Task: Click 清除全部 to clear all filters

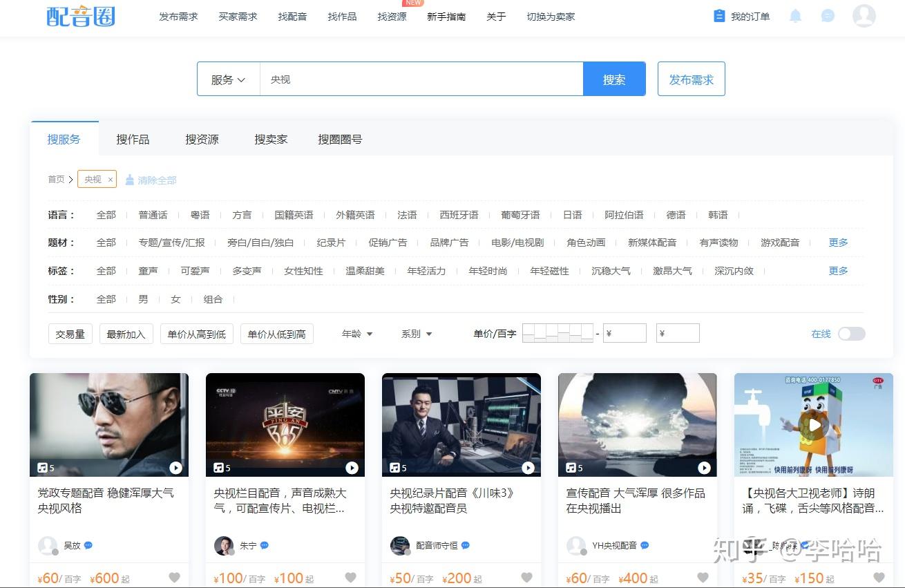Action: click(x=151, y=180)
